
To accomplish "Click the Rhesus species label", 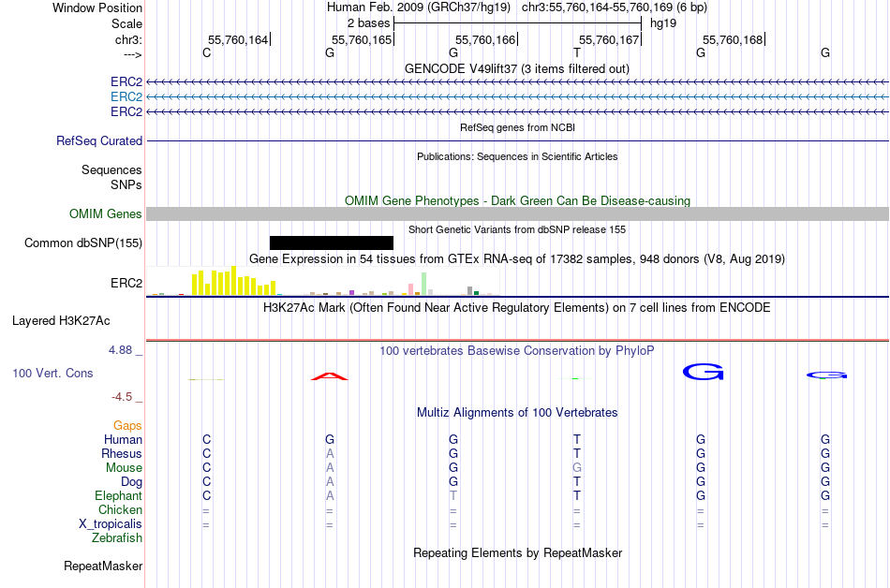I will (122, 453).
